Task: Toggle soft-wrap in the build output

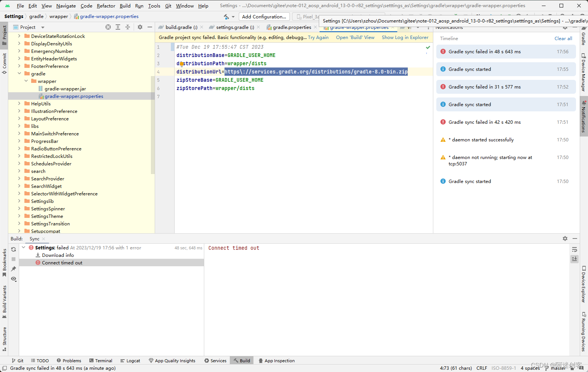Action: (x=574, y=249)
